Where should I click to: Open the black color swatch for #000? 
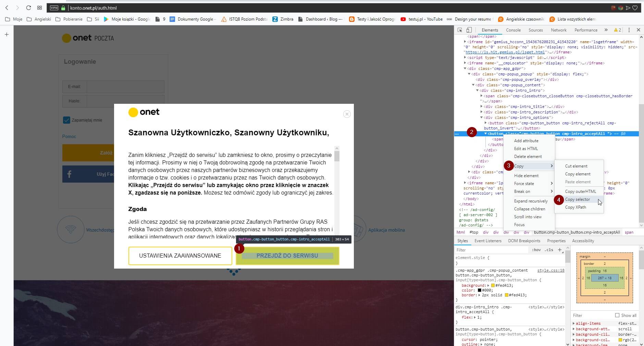click(x=480, y=290)
